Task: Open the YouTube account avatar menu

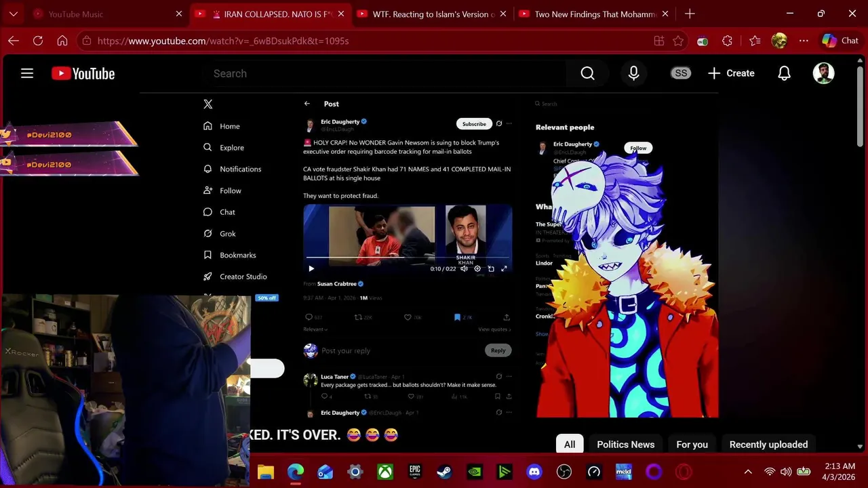Action: [823, 73]
